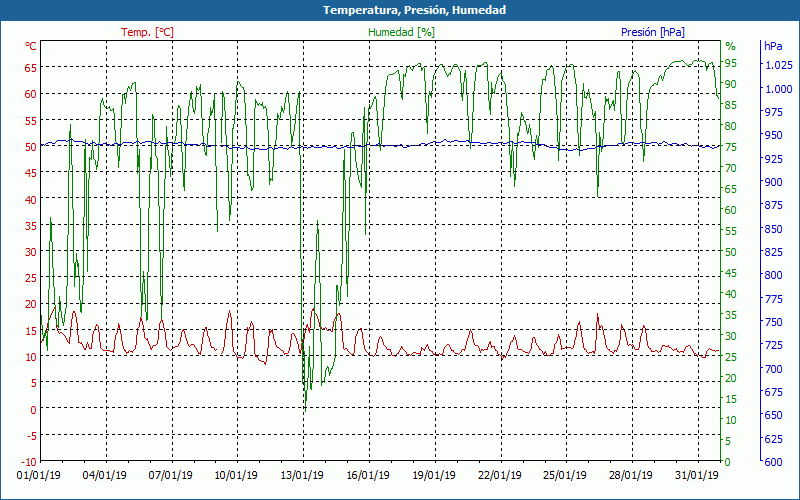Click the '65' temperature axis value

point(31,67)
